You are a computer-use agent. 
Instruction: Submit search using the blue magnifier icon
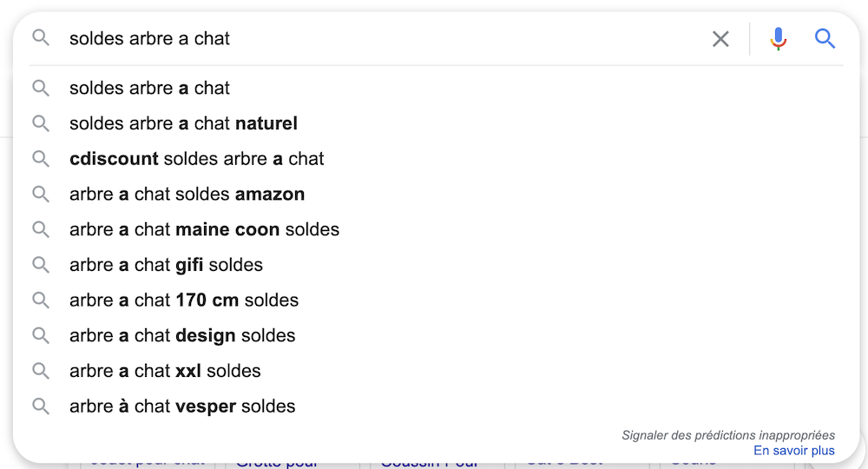pyautogui.click(x=825, y=39)
